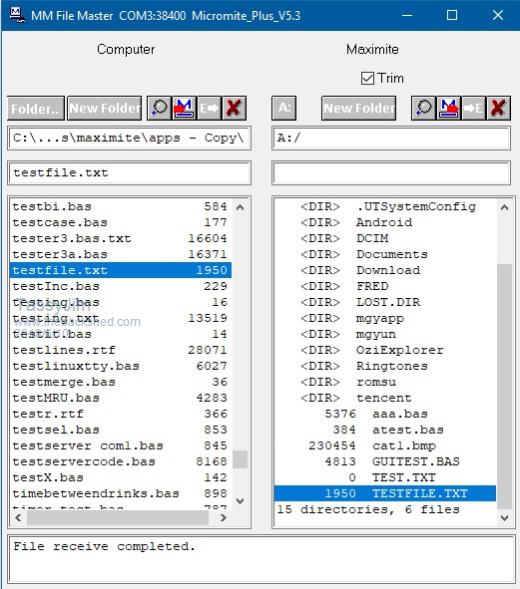This screenshot has width=520, height=589.
Task: Click the MM File Master title bar icon
Action: [x=17, y=15]
